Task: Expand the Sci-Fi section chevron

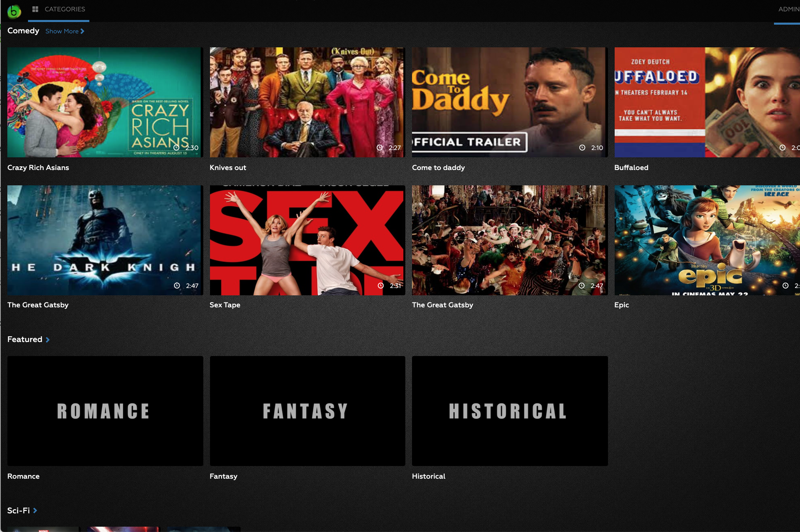Action: click(x=35, y=510)
